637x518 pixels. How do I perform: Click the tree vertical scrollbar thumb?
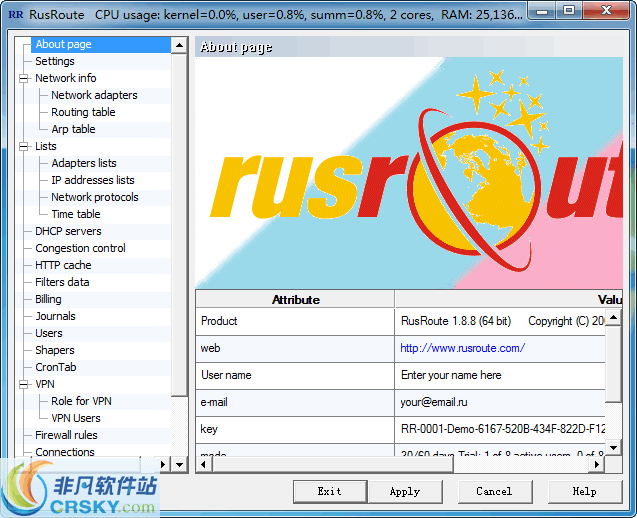click(179, 224)
